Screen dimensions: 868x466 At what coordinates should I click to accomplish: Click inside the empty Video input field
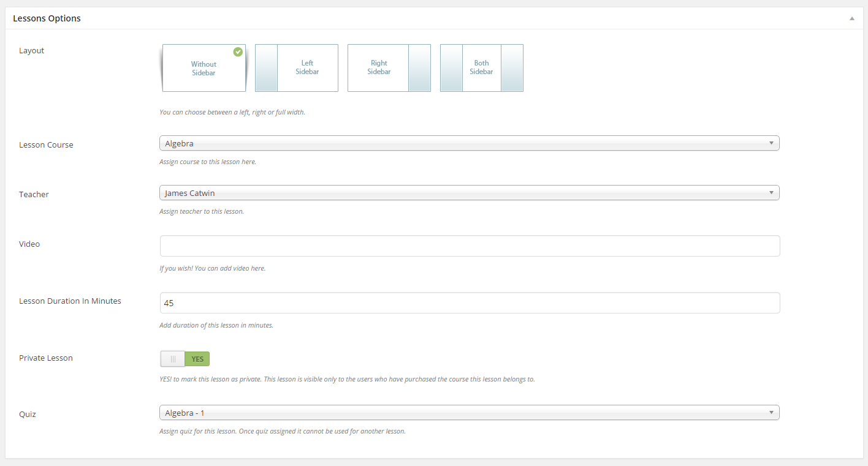469,246
